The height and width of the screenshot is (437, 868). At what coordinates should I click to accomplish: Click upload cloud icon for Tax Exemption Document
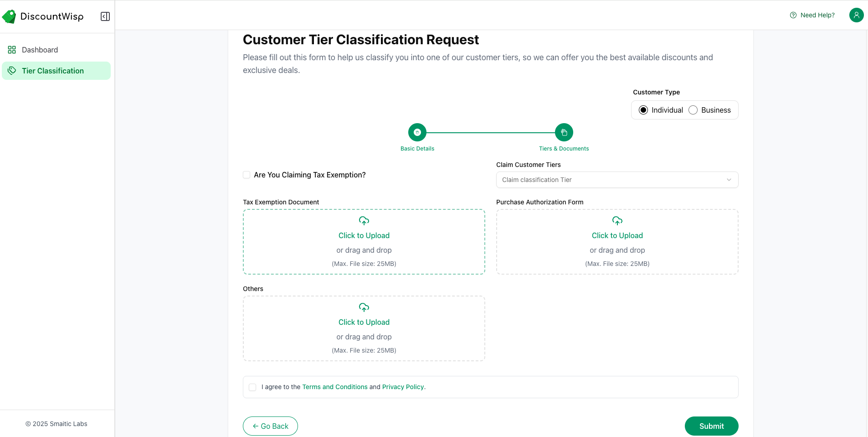(364, 221)
